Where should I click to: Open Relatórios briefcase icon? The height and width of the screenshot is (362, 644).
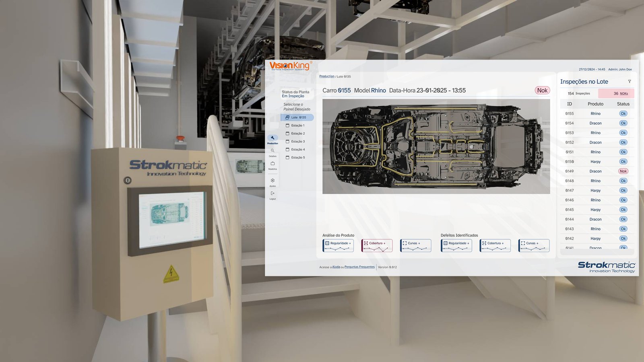[272, 164]
